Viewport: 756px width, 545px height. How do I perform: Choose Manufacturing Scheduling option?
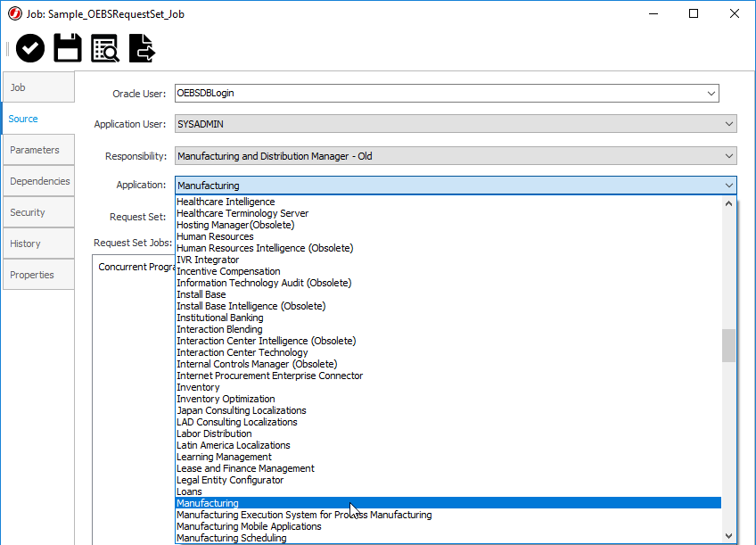[x=448, y=537]
